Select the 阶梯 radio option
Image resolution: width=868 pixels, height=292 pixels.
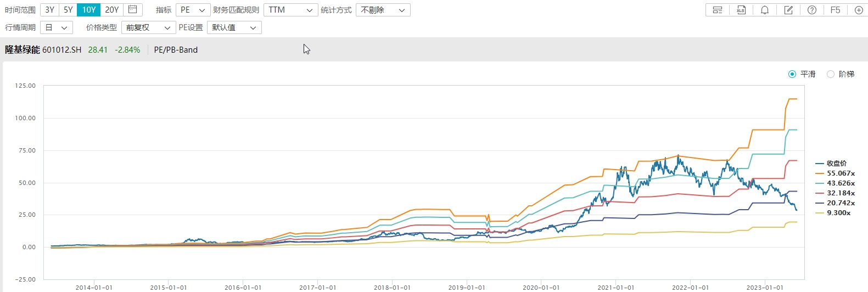[x=831, y=74]
